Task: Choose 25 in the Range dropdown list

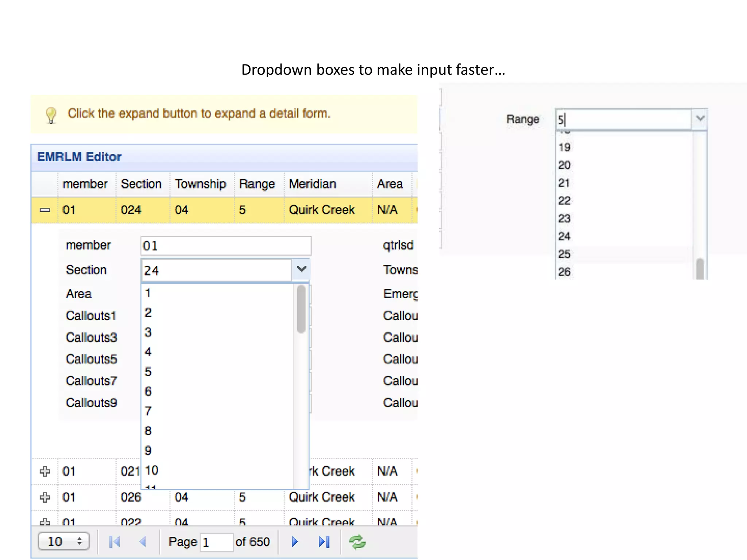Action: click(x=564, y=254)
